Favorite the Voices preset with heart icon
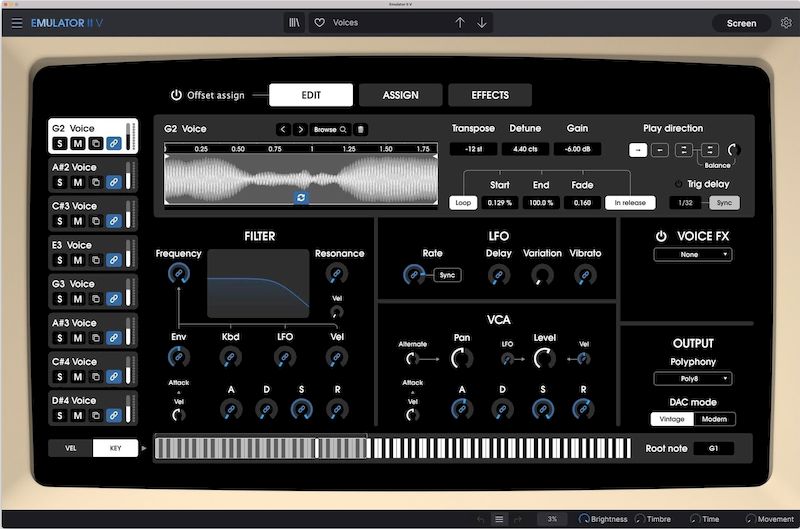This screenshot has height=529, width=800. 319,22
